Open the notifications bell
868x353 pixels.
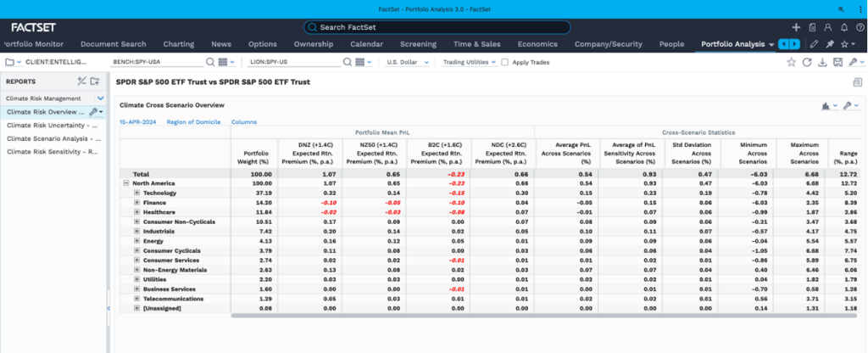pyautogui.click(x=844, y=27)
